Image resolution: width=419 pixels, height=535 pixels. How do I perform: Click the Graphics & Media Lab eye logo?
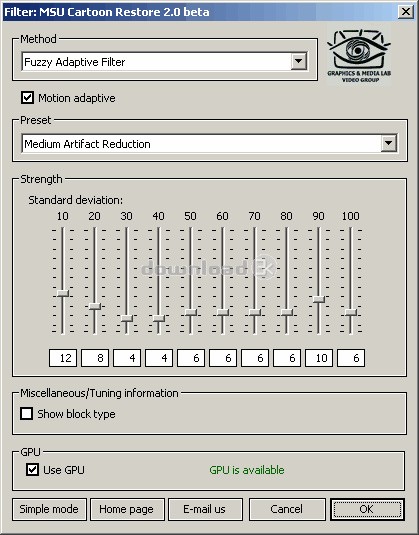tap(359, 55)
